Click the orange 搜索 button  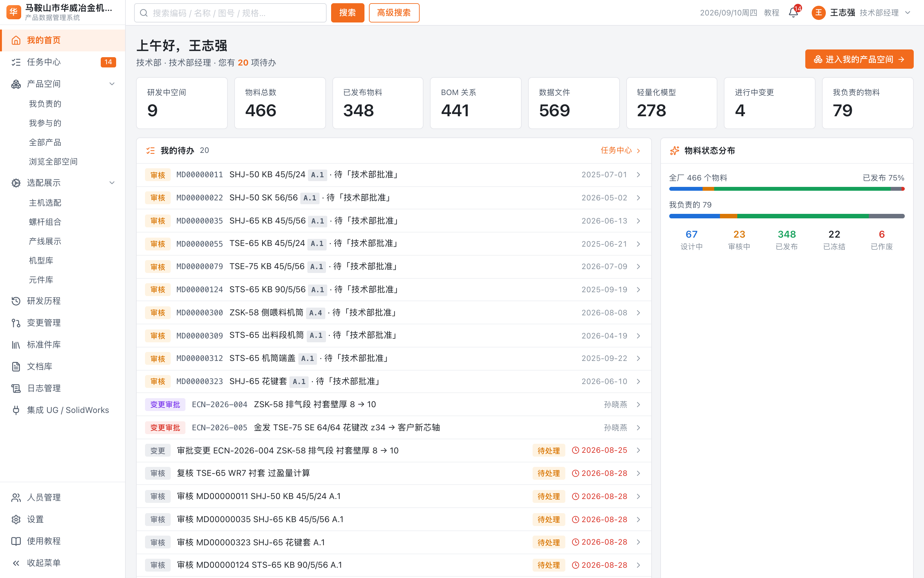click(x=347, y=13)
